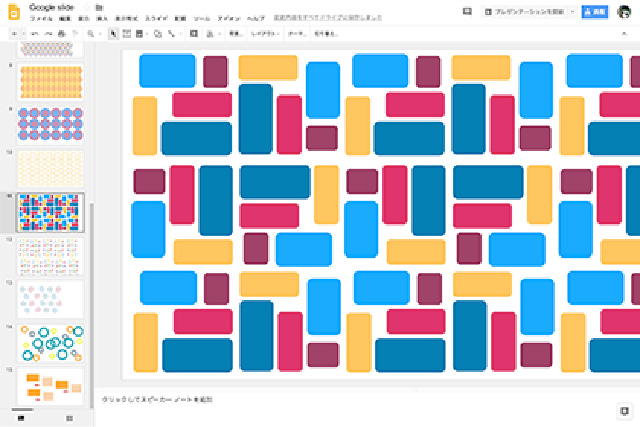Click the insert image icon
The height and width of the screenshot is (427, 640).
pos(139,34)
